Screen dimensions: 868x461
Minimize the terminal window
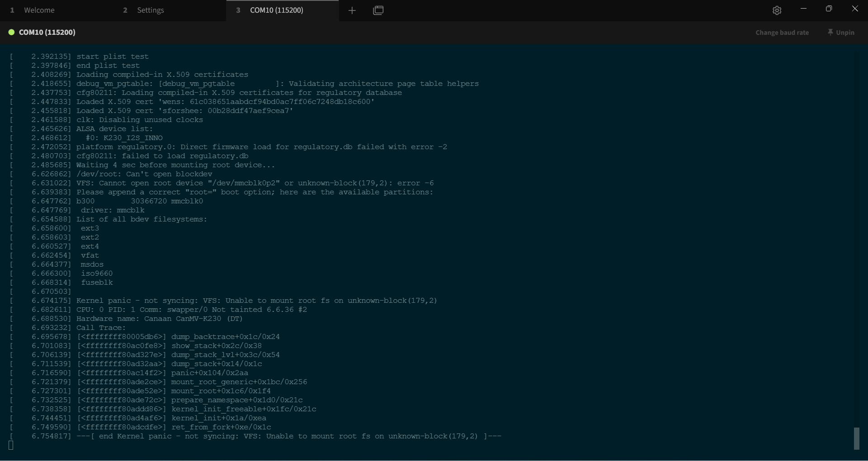click(x=803, y=9)
